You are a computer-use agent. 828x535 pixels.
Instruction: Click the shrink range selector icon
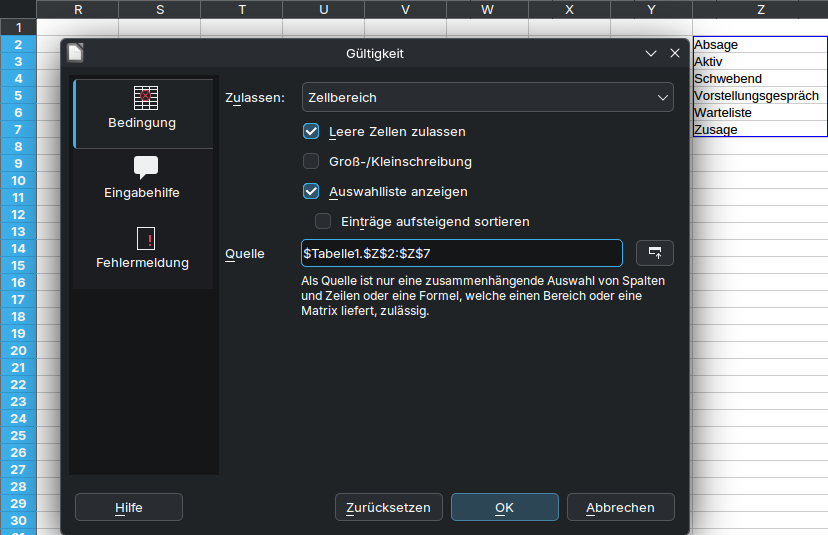[x=655, y=253]
